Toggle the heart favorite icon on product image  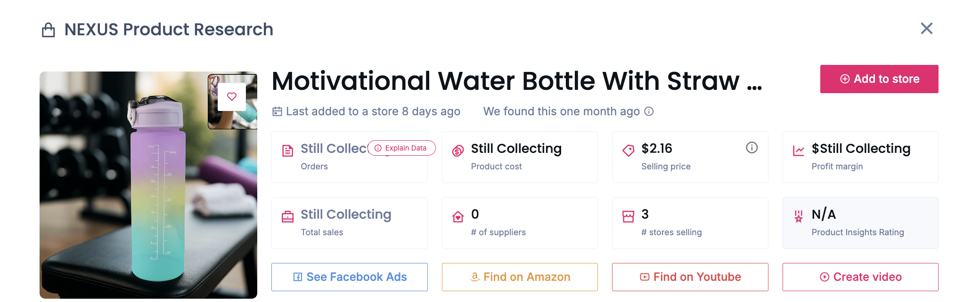tap(232, 96)
